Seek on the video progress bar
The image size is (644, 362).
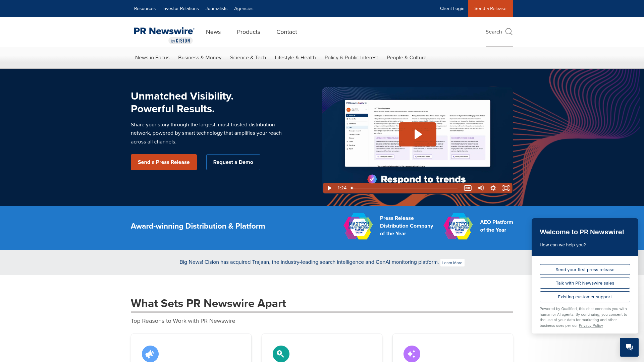[x=404, y=188]
